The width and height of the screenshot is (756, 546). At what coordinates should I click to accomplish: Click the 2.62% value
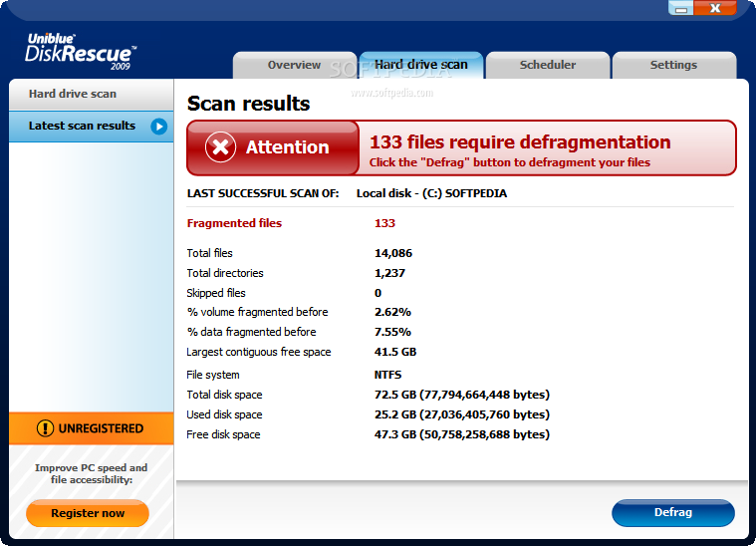392,312
